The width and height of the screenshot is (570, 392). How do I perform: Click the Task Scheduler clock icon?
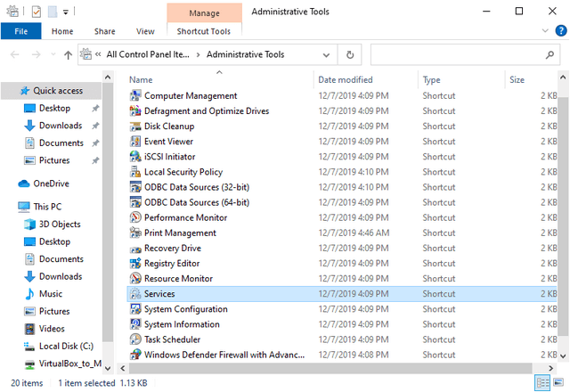[x=135, y=339]
